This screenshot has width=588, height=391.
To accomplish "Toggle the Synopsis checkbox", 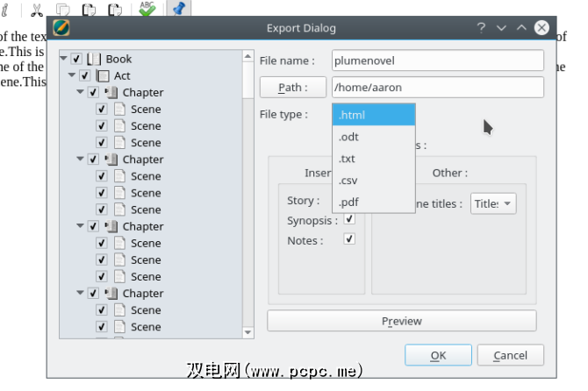I will click(349, 218).
